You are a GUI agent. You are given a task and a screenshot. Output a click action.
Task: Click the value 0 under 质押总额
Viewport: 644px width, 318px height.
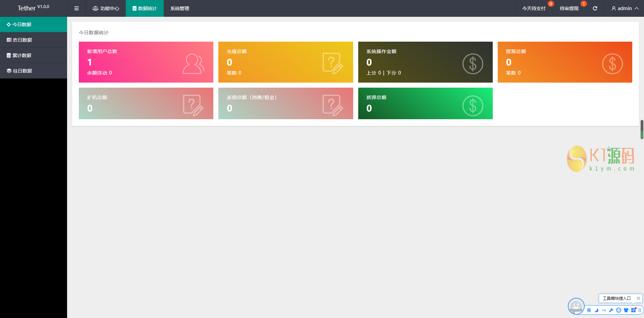click(369, 108)
